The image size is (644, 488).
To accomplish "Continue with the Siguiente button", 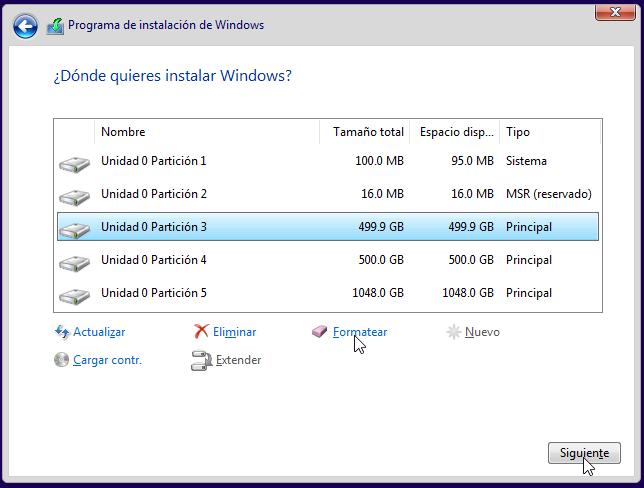I will click(584, 453).
